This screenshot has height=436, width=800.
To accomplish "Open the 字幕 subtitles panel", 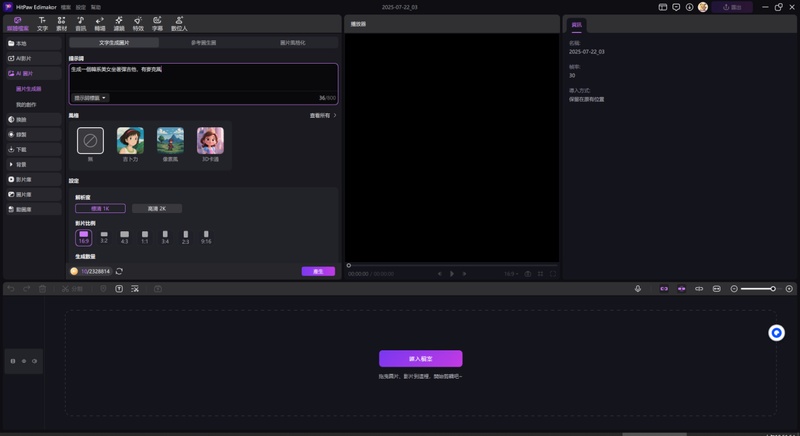I will [157, 23].
